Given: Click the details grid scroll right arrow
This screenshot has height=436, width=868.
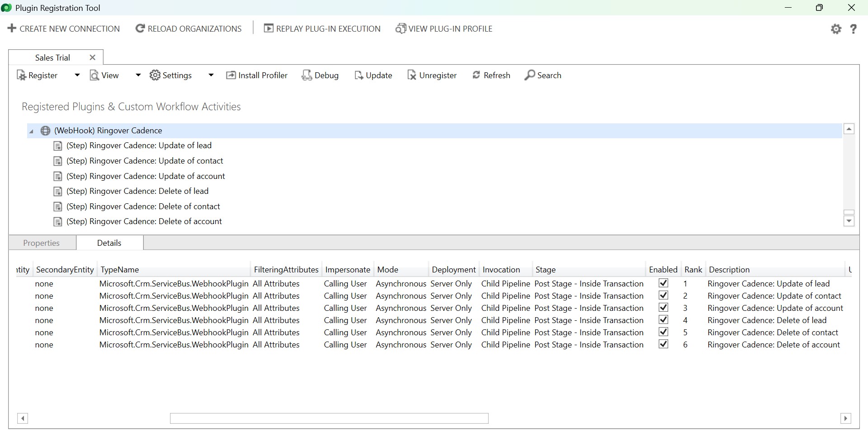Looking at the screenshot, I should 846,418.
